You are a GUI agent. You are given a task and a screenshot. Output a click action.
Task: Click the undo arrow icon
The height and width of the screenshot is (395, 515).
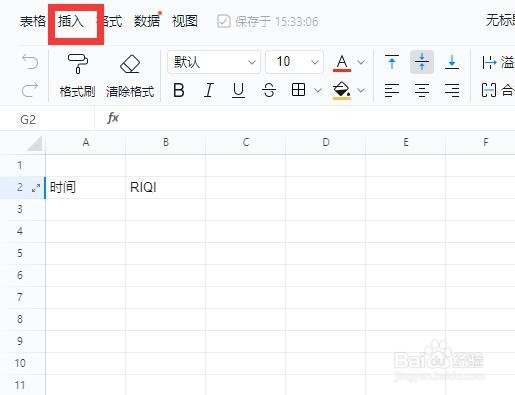pos(30,62)
